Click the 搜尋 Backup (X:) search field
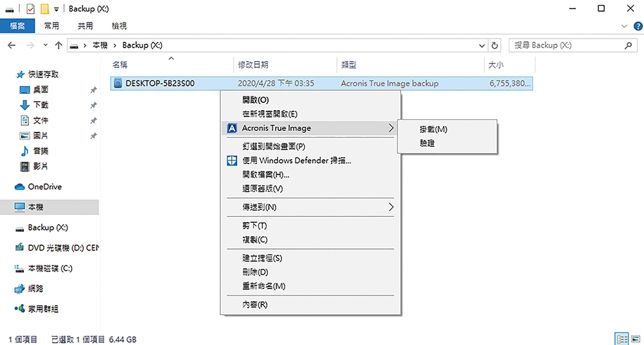The height and width of the screenshot is (345, 644). (x=567, y=46)
